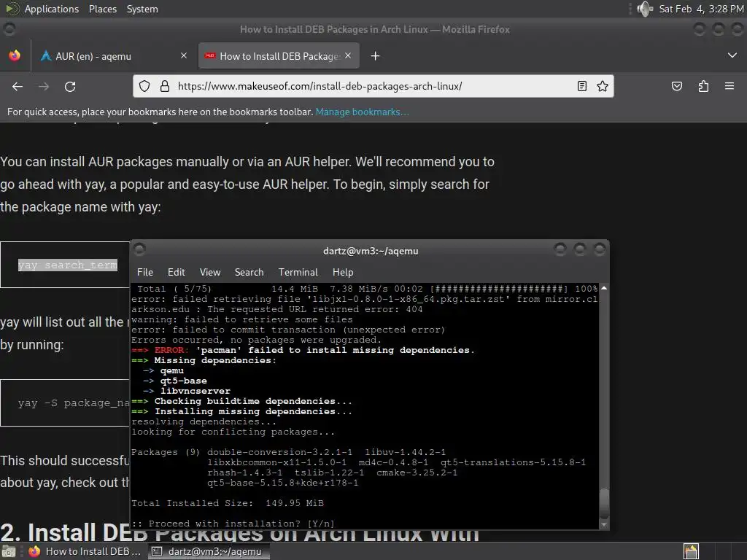The height and width of the screenshot is (560, 747).
Task: Click the Firefox logo icon in tab bar
Action: [x=15, y=56]
